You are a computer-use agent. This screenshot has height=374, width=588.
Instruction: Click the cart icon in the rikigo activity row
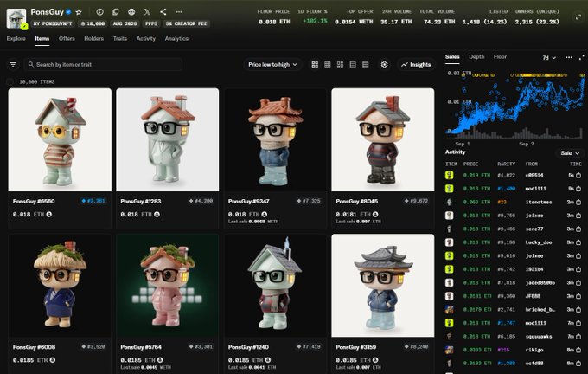tap(578, 350)
